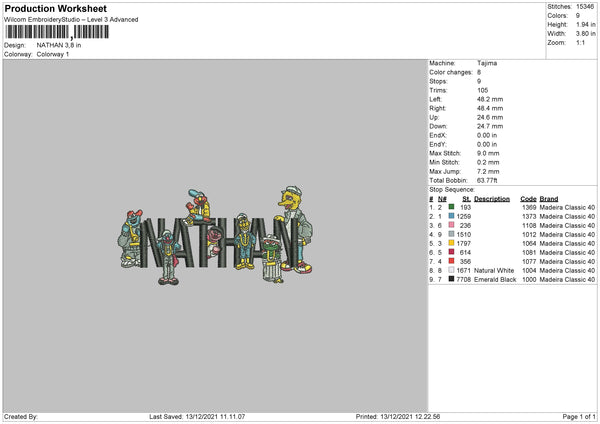Click the 'N#' column header
The image size is (600, 424).
(x=442, y=199)
